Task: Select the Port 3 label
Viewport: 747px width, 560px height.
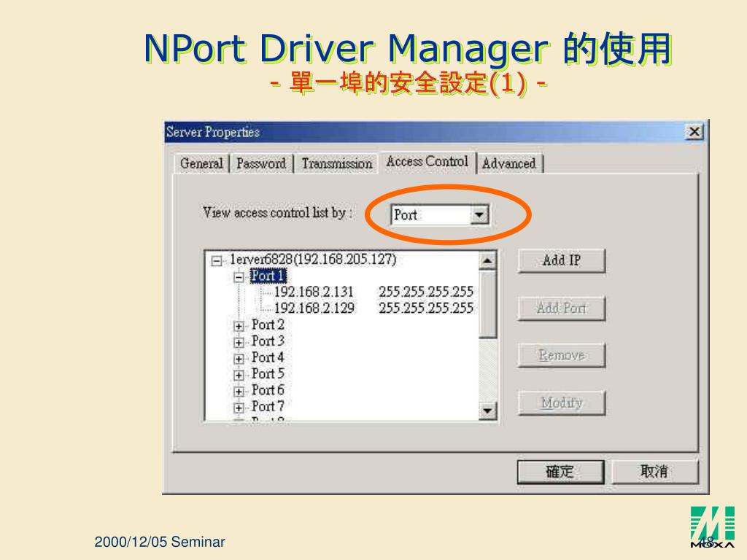Action: point(268,341)
